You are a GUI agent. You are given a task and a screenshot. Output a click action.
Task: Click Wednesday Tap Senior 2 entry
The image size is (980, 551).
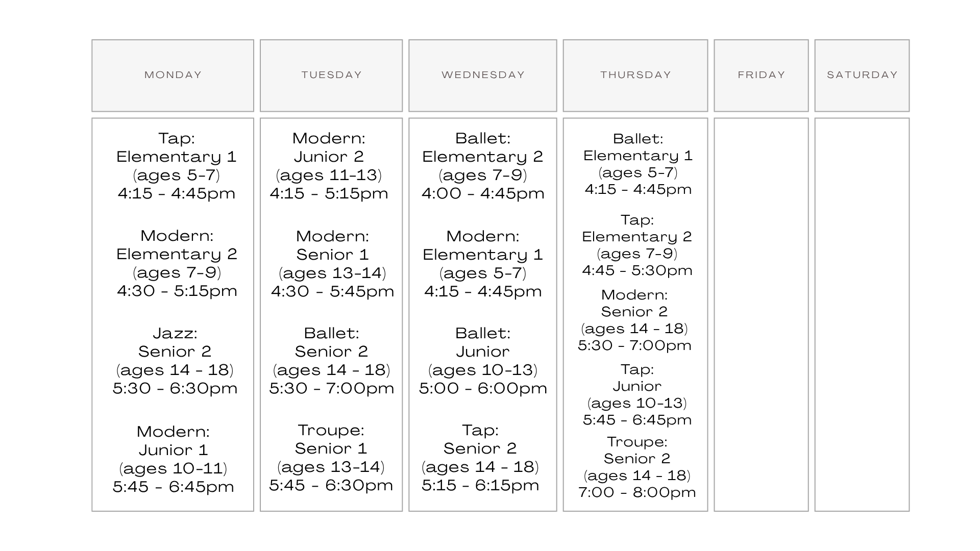(480, 458)
